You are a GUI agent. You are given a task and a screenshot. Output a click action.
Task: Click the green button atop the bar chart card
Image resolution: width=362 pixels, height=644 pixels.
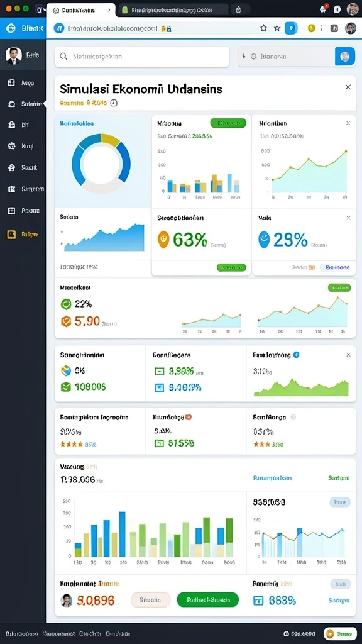click(228, 123)
